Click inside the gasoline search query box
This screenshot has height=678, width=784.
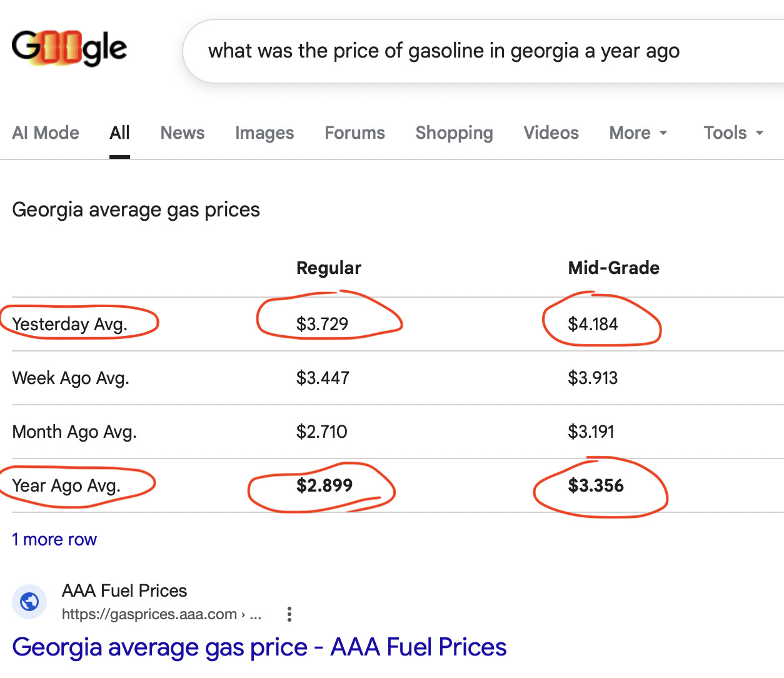pos(444,51)
